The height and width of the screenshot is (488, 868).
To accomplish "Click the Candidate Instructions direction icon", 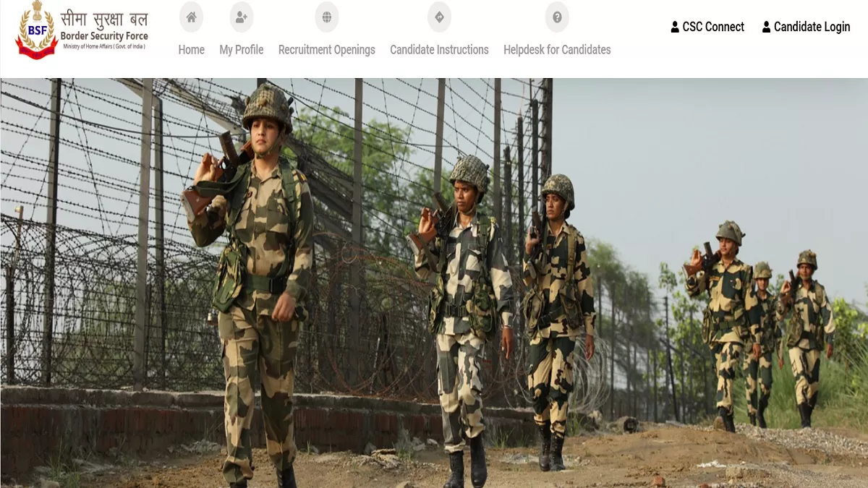I will [439, 17].
